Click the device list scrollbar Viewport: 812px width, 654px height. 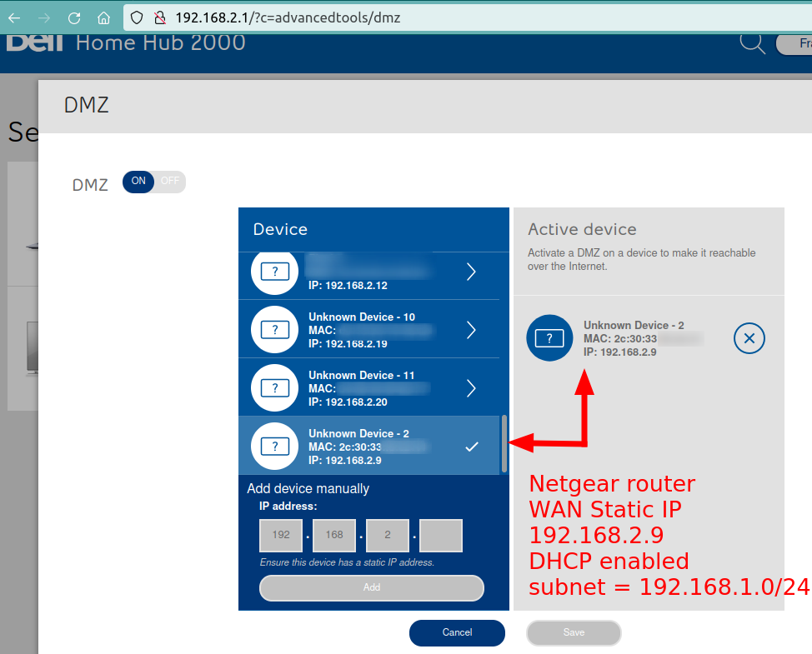[504, 444]
